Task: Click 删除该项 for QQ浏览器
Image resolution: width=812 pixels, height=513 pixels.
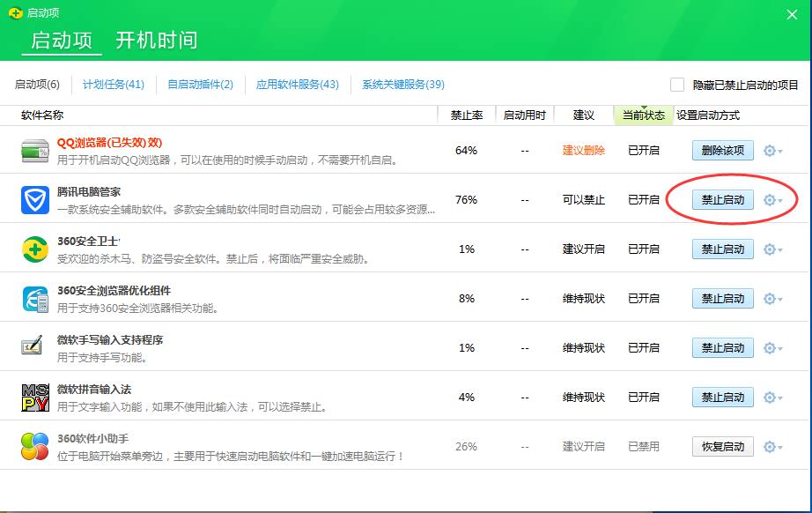Action: pyautogui.click(x=723, y=151)
